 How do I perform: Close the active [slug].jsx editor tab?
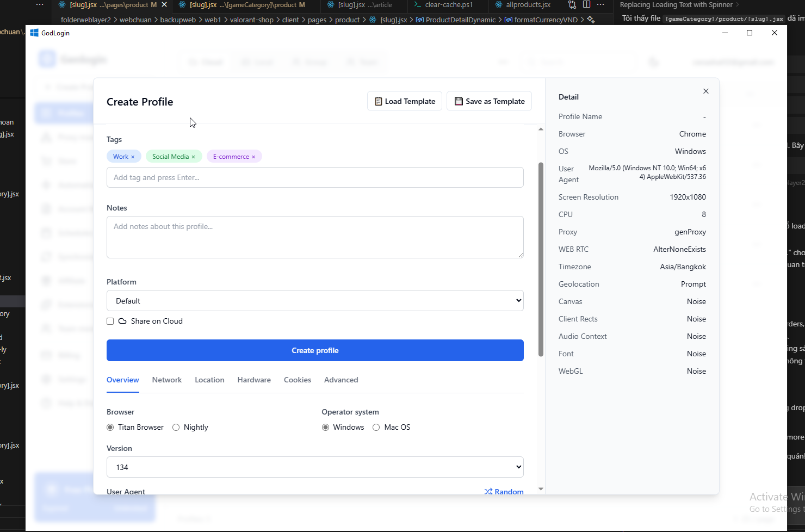[x=164, y=5]
